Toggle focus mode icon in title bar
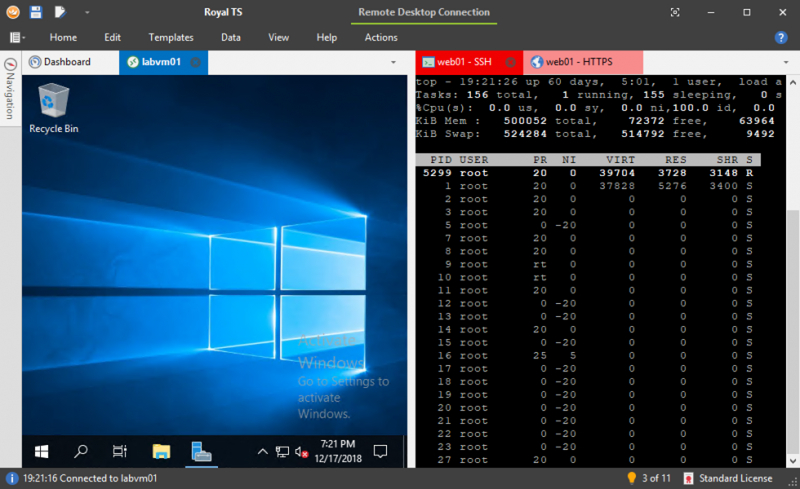The height and width of the screenshot is (489, 800). [x=674, y=12]
